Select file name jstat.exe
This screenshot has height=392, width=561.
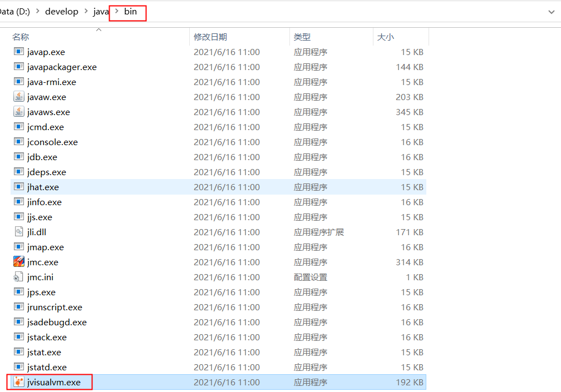coord(44,353)
